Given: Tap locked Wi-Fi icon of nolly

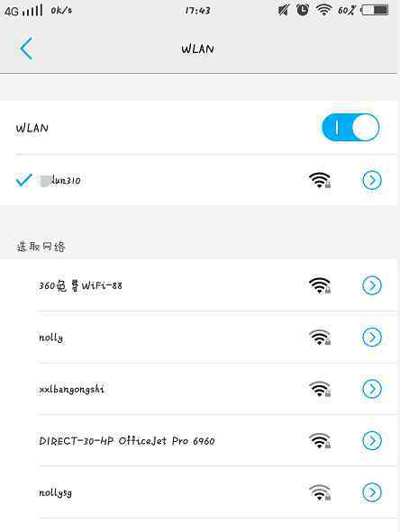Looking at the screenshot, I should [320, 338].
